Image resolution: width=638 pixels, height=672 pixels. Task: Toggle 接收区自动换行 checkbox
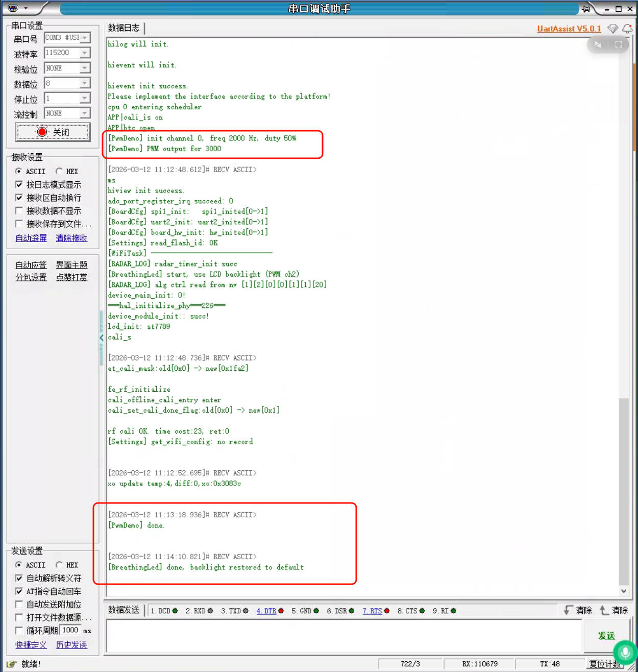tap(19, 198)
